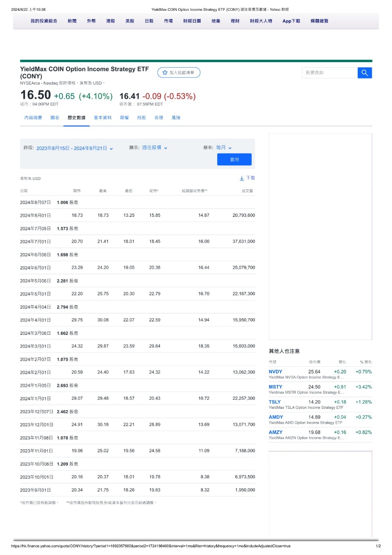
Task: Click the star icon to add to watchlist
Action: tap(165, 73)
